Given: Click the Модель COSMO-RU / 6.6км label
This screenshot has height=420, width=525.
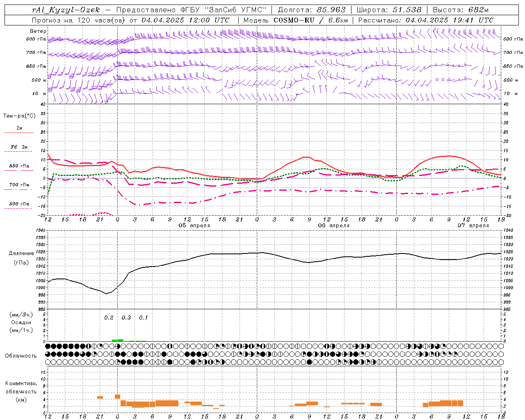Looking at the screenshot, I should tap(296, 20).
